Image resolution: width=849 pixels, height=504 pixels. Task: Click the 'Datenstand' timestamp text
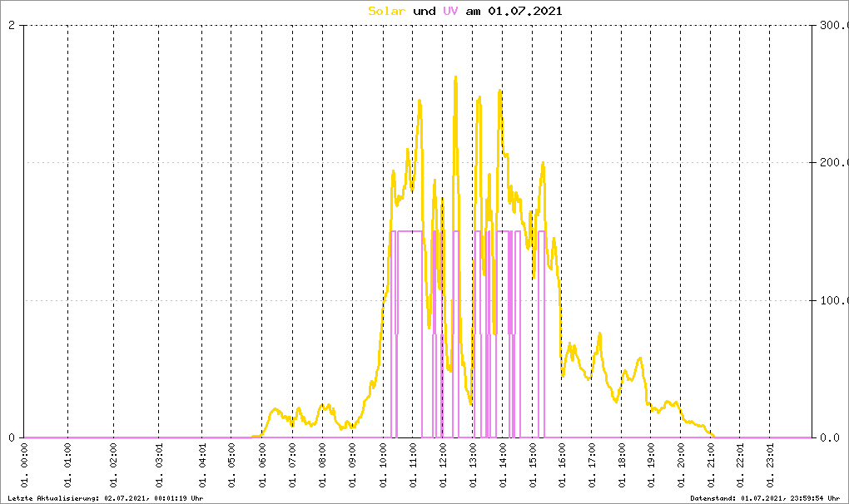tap(765, 498)
